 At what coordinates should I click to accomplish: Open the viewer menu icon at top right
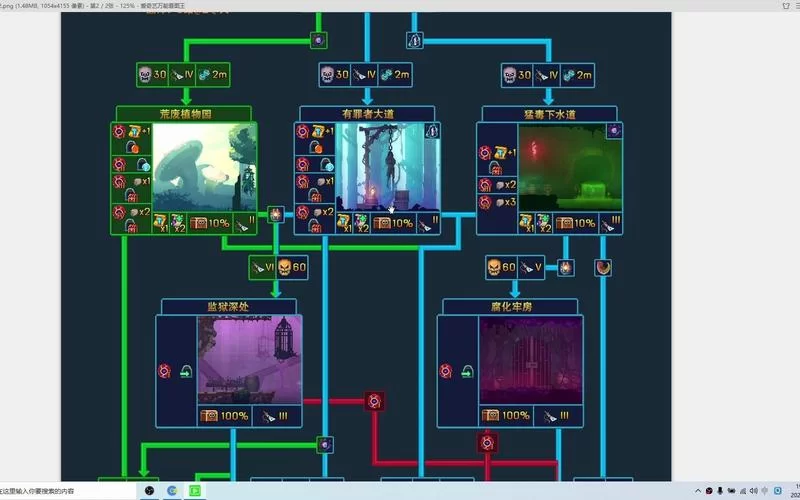point(796,6)
